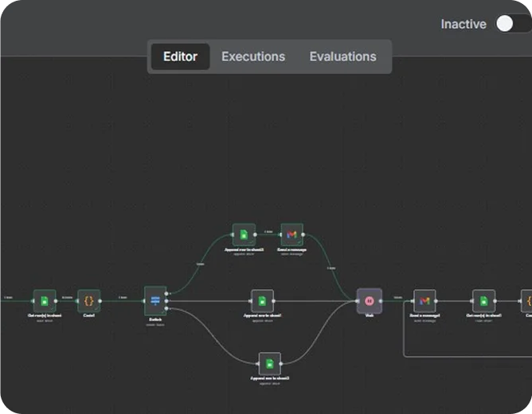Click the Code node before the Switch
Viewport: 532px width, 414px height.
pyautogui.click(x=89, y=301)
